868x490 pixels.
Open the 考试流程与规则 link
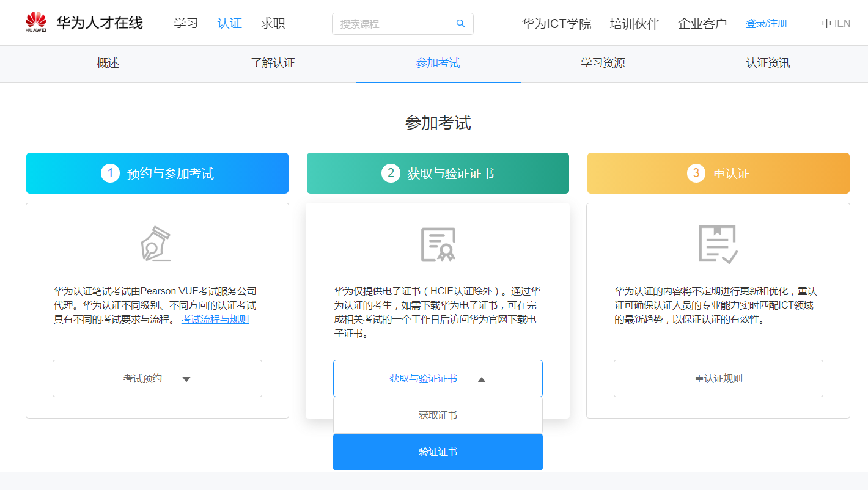pos(215,319)
